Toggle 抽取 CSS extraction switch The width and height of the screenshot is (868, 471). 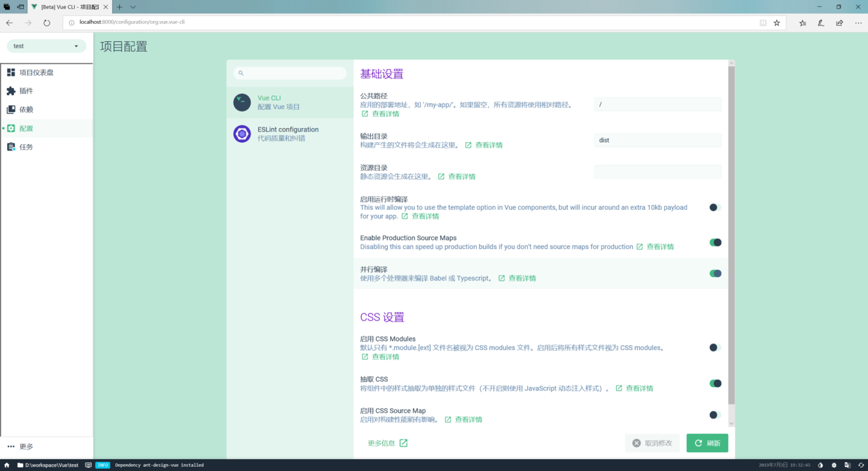coord(715,383)
